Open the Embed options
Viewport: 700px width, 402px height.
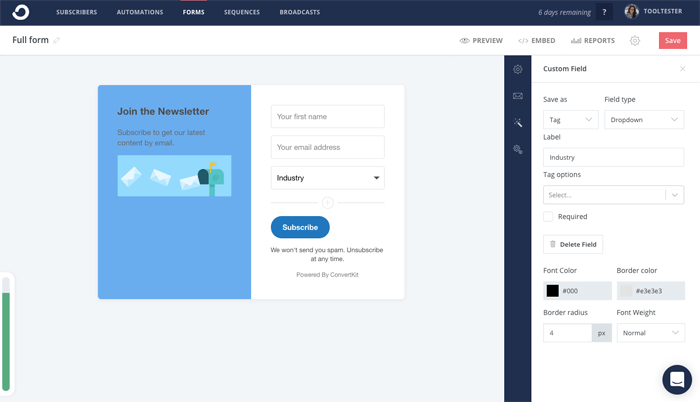tap(537, 41)
